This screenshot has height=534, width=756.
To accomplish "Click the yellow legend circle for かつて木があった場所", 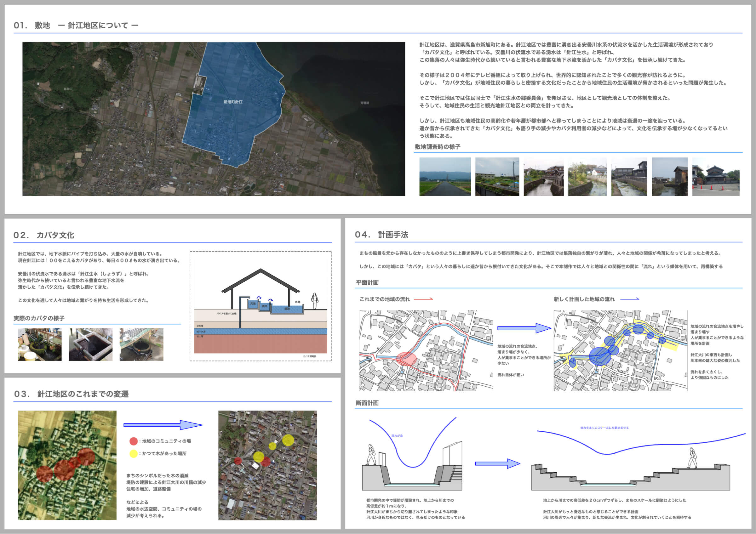I will [x=133, y=454].
